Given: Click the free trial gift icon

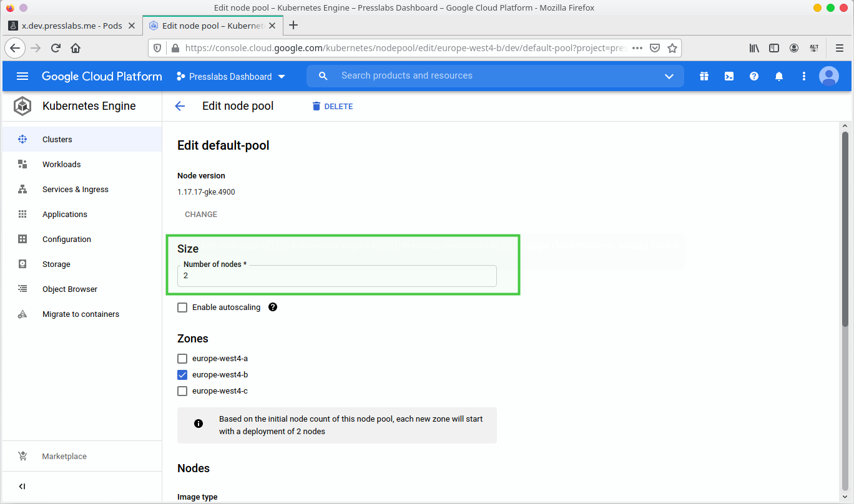Looking at the screenshot, I should (x=704, y=76).
